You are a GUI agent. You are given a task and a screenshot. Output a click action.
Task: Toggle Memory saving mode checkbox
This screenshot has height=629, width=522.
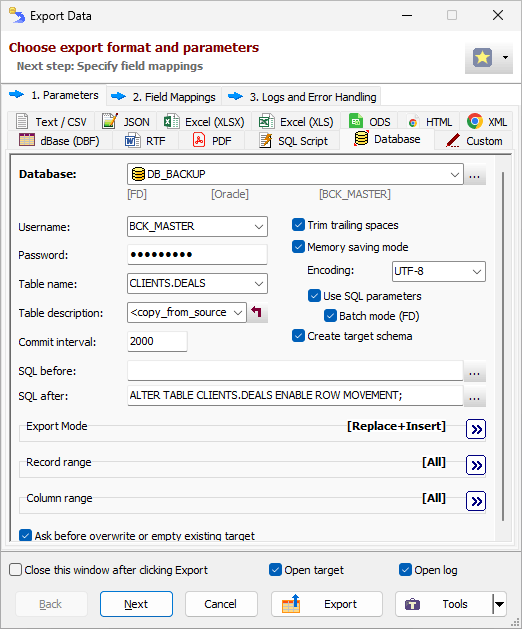pos(298,247)
